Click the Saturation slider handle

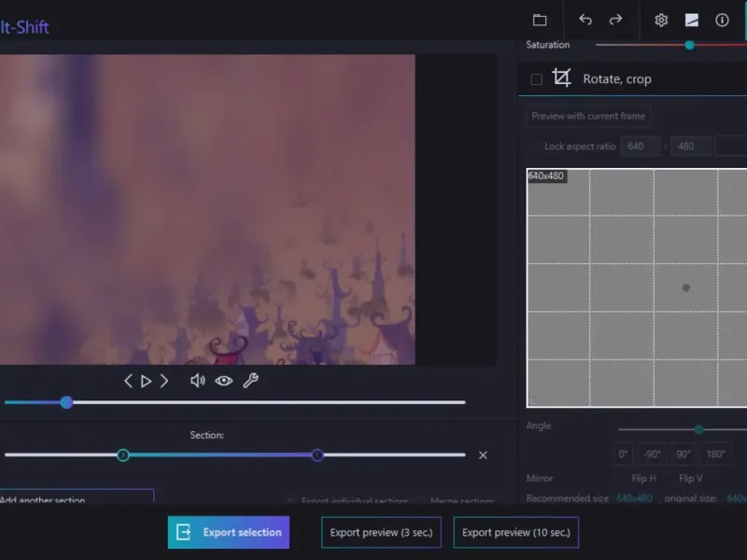coord(689,45)
